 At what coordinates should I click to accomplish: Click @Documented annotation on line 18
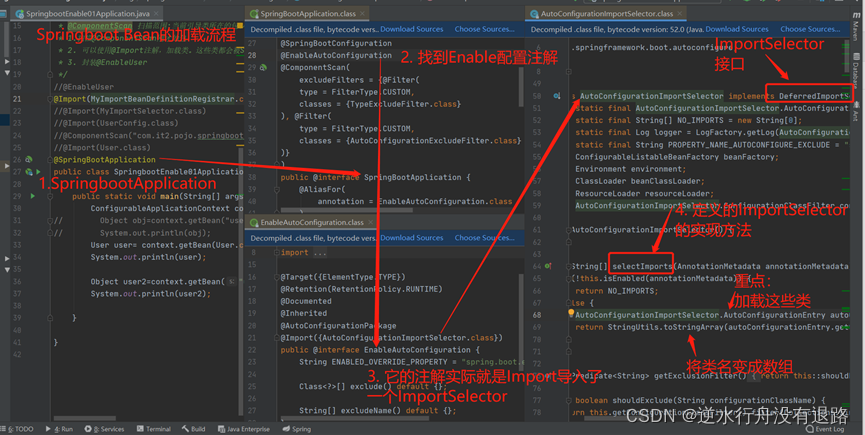306,301
